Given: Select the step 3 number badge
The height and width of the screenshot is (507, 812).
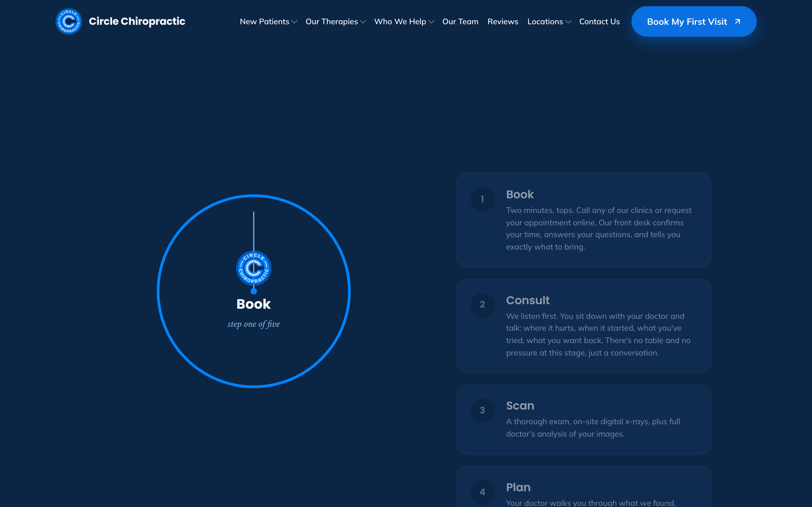Looking at the screenshot, I should 482,410.
